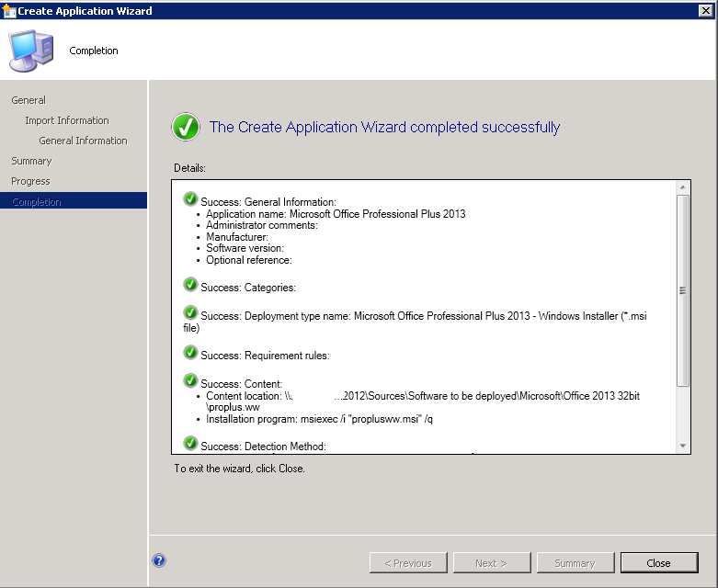Click the < Previous button
Viewport: 718px width, 588px height.
coord(408,563)
